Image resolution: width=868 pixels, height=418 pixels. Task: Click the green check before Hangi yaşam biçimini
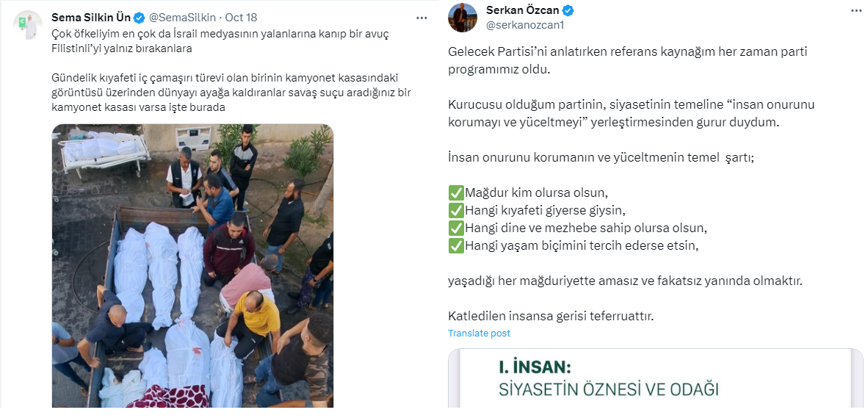pos(455,245)
